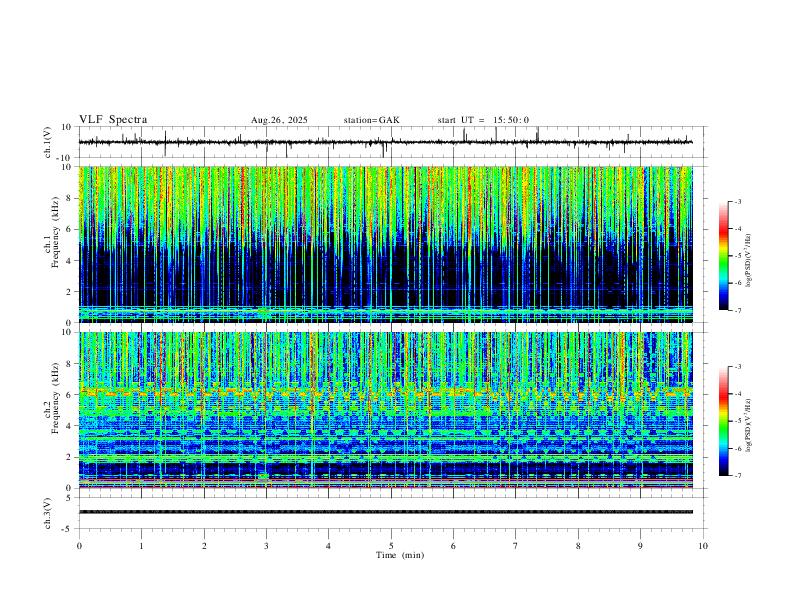Click the date label 'Aug.26, 2025'
792x612 pixels.
click(x=279, y=120)
